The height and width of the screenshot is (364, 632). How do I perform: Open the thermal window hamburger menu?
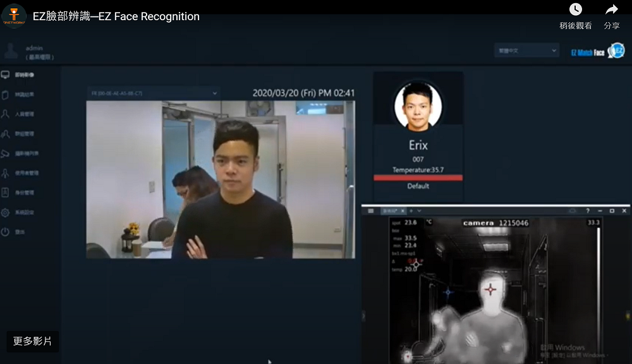(x=371, y=211)
